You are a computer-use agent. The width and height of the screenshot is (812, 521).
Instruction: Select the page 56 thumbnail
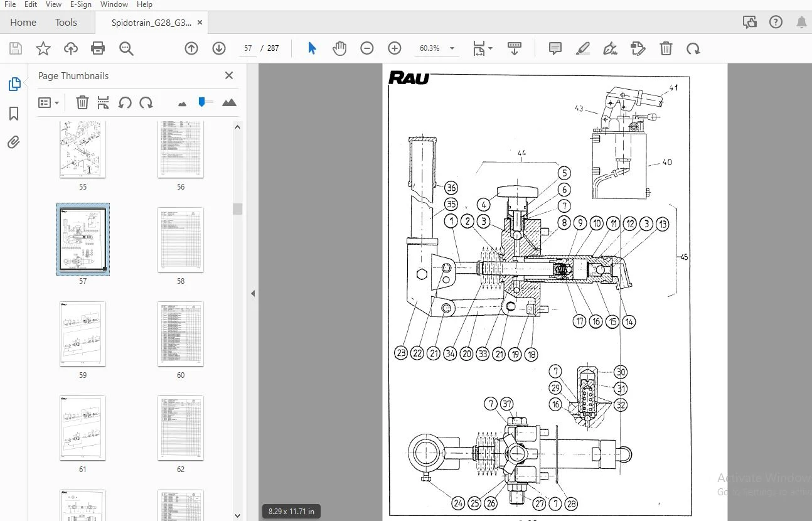[181, 150]
